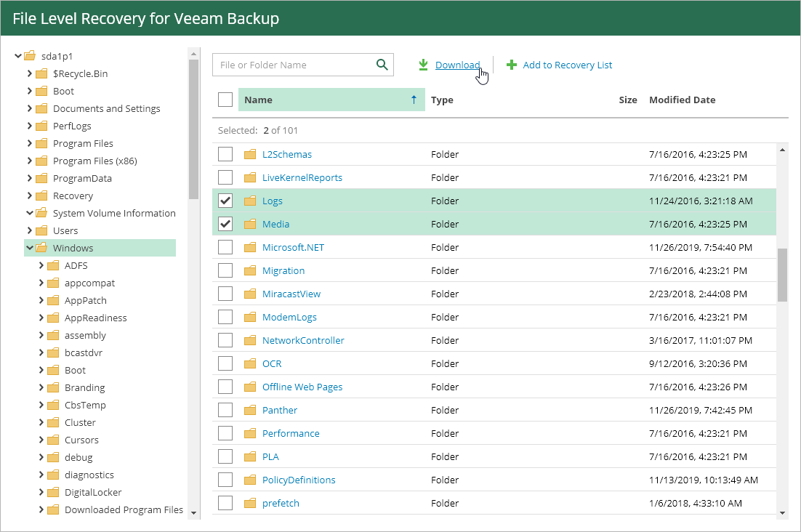This screenshot has height=532, width=801.
Task: Check the OCR row checkbox
Action: [x=225, y=363]
